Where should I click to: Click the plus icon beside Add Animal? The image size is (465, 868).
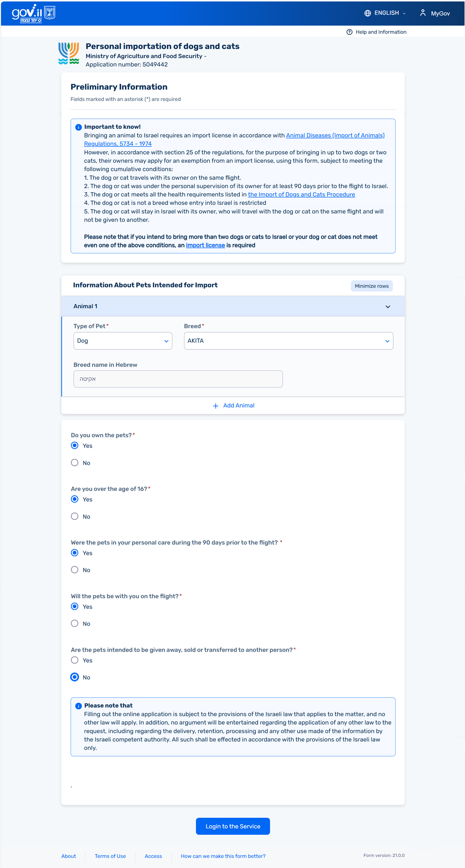[215, 406]
